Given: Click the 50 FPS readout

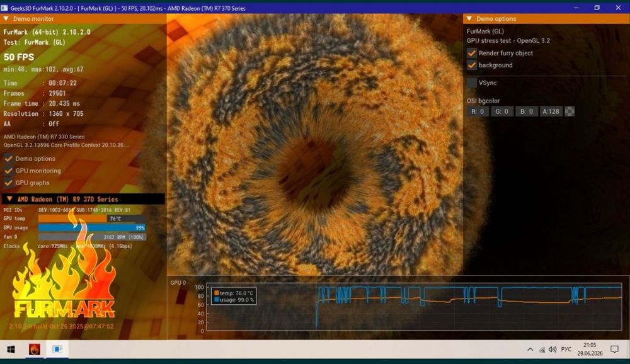Looking at the screenshot, I should coord(19,57).
